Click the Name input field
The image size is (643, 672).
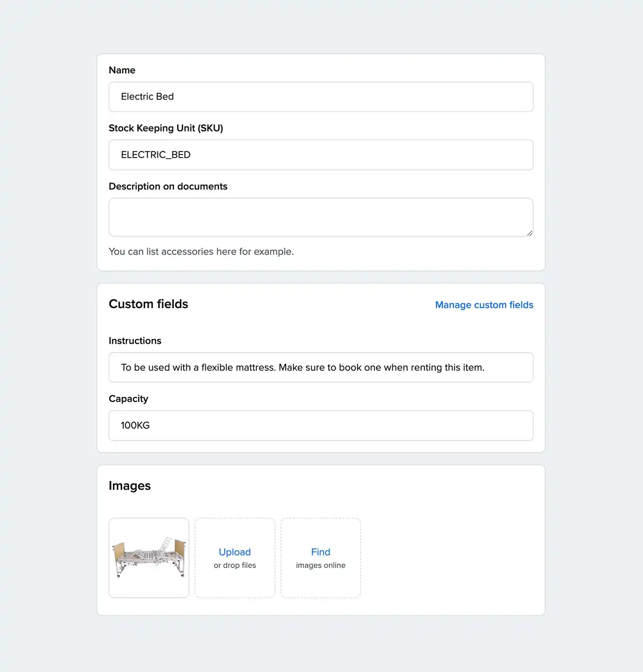[x=321, y=97]
